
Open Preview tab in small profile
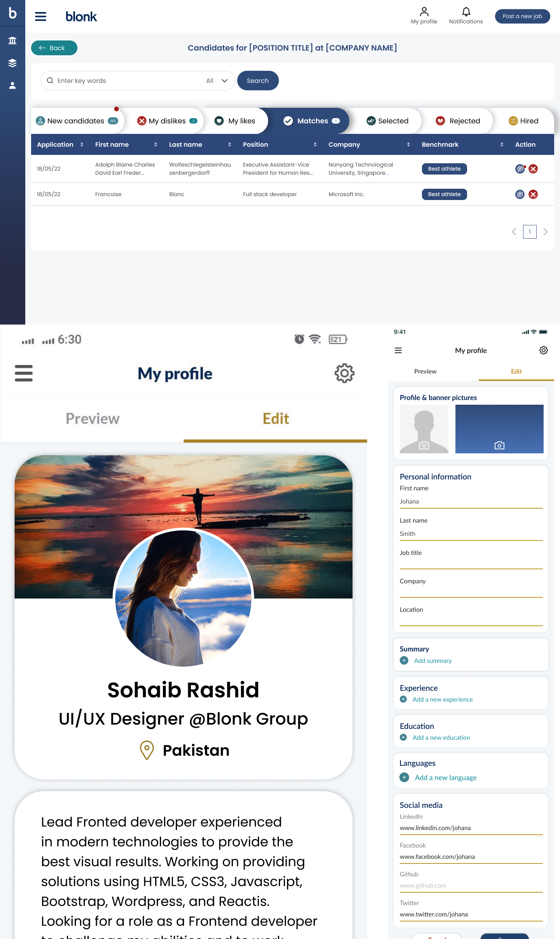tap(425, 371)
